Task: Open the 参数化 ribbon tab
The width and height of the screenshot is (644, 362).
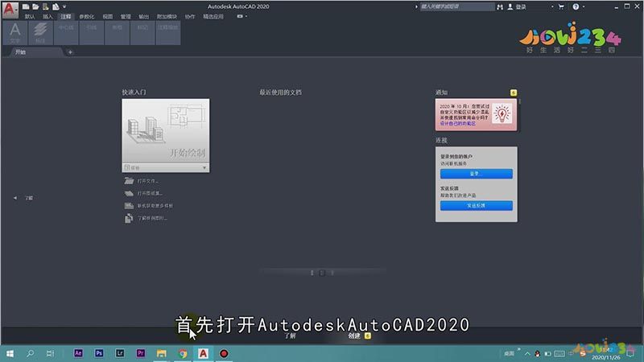Action: [x=87, y=16]
